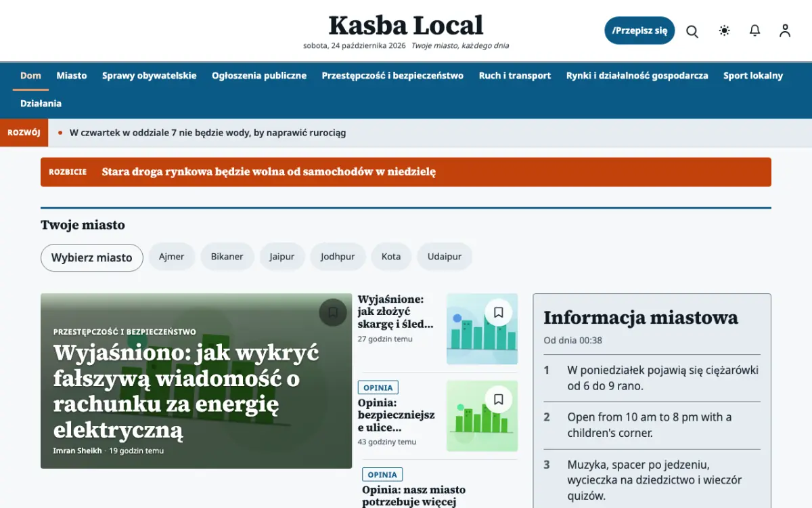
Task: Open the green chart thumbnail of ulice opinion
Action: [482, 416]
